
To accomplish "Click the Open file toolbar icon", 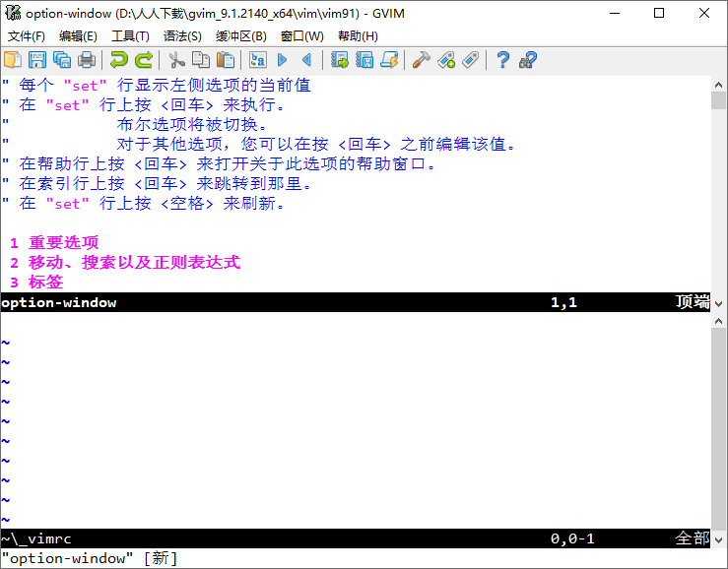I will pyautogui.click(x=13, y=60).
